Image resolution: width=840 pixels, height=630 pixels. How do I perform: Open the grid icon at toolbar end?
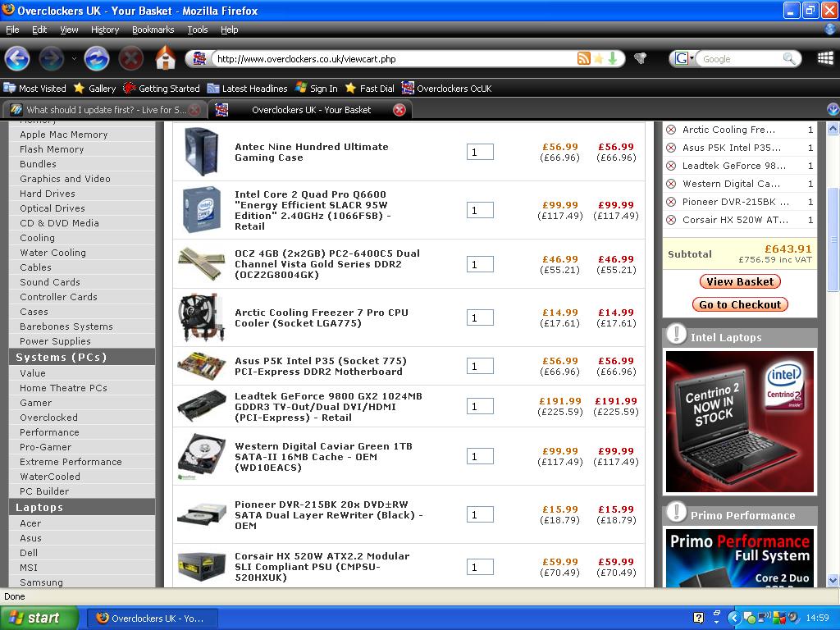(x=825, y=58)
